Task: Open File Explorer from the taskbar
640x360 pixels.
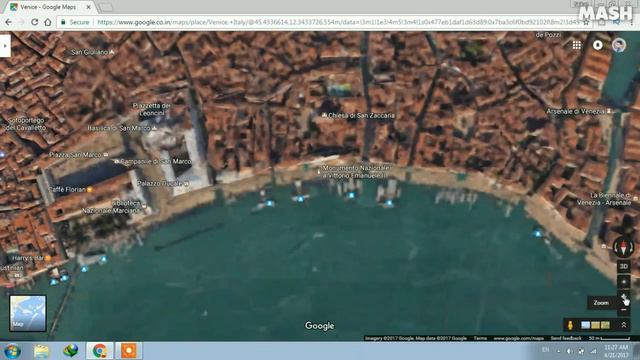Action: 41,351
